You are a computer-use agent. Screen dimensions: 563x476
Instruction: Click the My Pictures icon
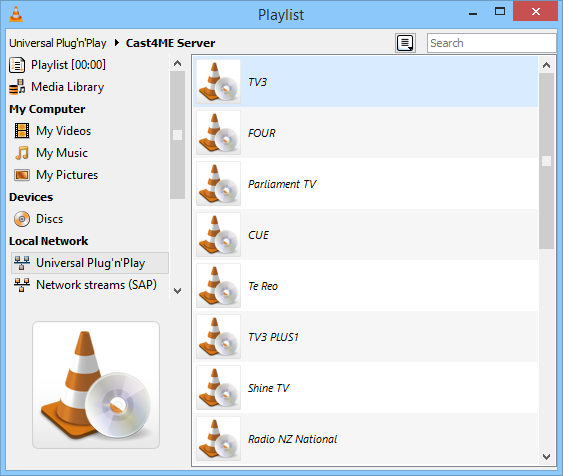pyautogui.click(x=22, y=175)
